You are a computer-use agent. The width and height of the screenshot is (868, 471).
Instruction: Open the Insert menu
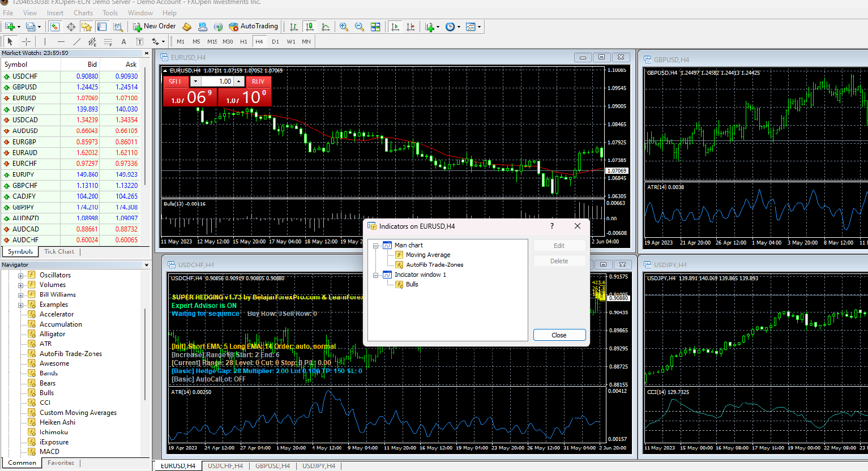(x=55, y=13)
